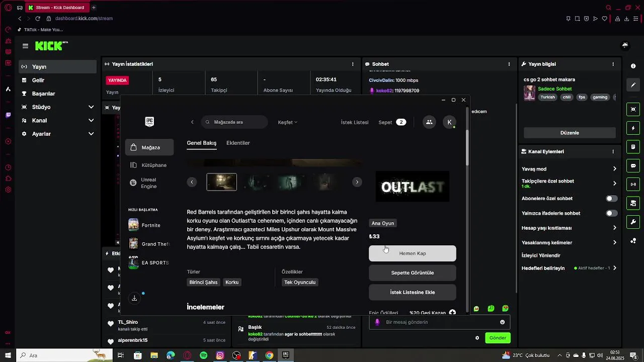
Task: Open Takipçilere özel sohbet settings arrow
Action: click(x=614, y=184)
